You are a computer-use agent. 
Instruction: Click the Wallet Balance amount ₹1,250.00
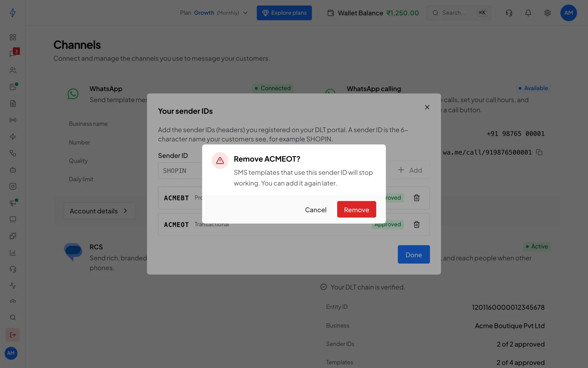click(x=402, y=13)
